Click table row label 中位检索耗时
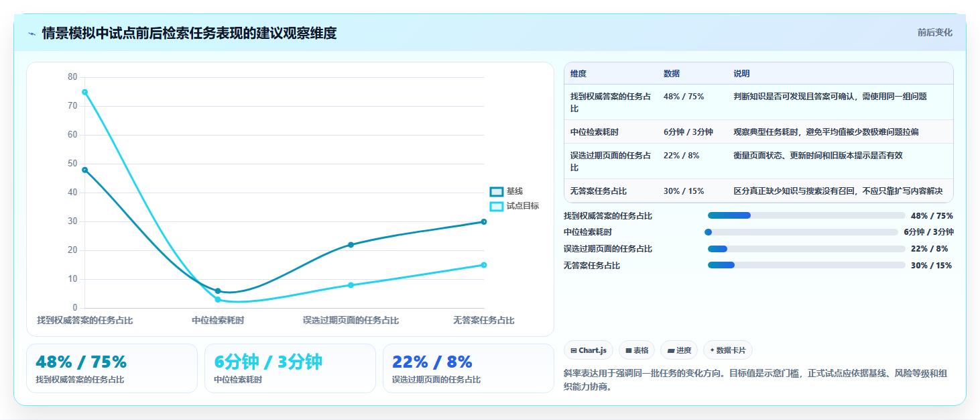The height and width of the screenshot is (420, 980). click(595, 132)
